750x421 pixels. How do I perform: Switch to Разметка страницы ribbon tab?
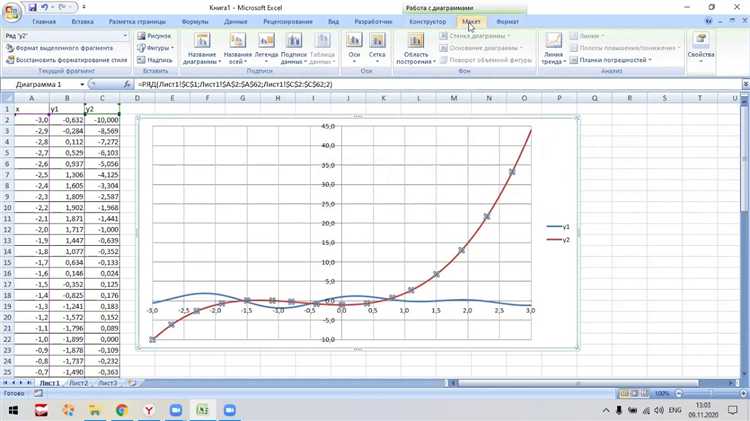(x=137, y=22)
